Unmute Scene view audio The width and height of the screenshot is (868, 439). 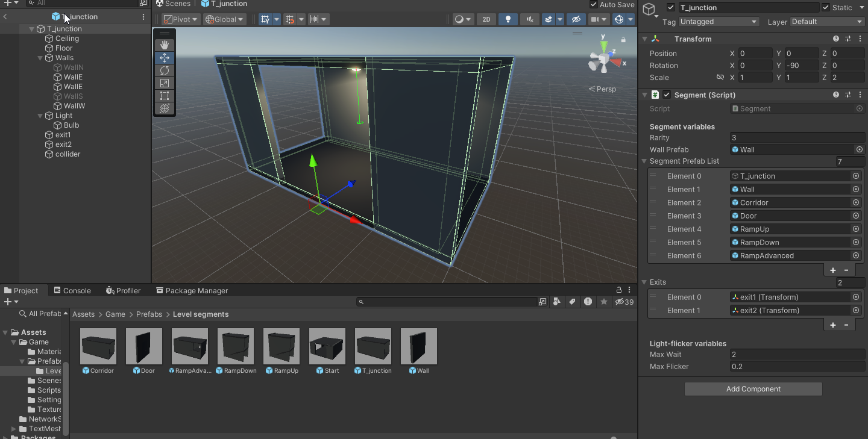point(529,19)
